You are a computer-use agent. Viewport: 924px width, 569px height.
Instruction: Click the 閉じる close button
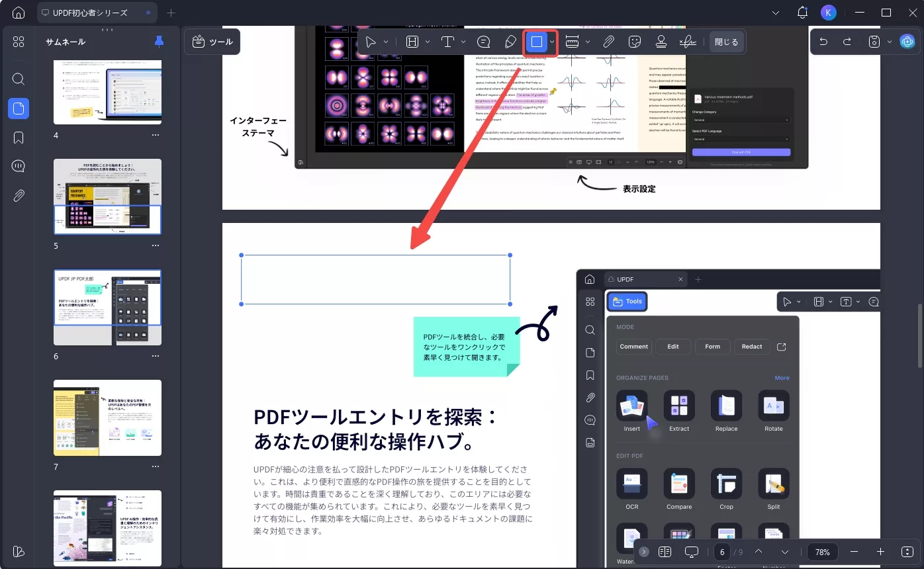coord(726,42)
